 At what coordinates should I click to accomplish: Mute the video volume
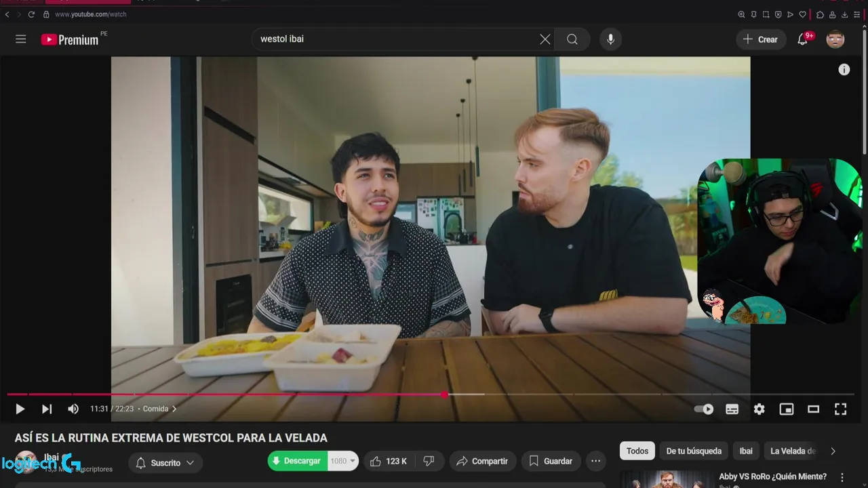click(73, 409)
